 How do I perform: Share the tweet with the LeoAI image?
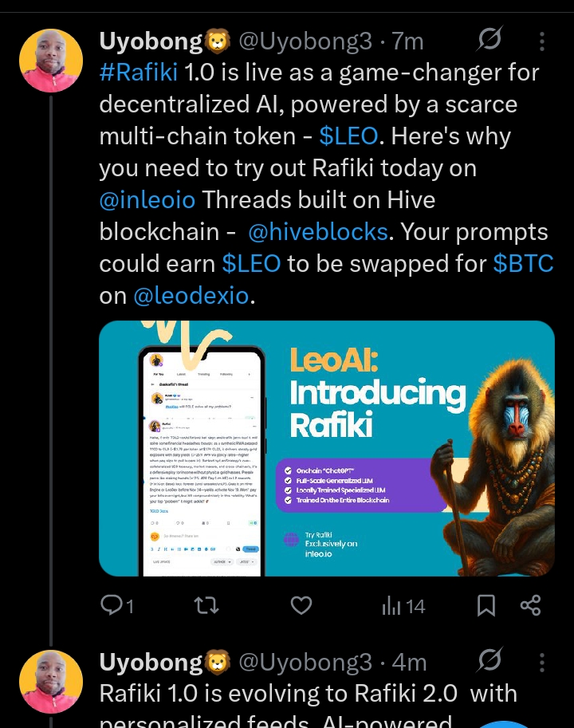tap(531, 607)
